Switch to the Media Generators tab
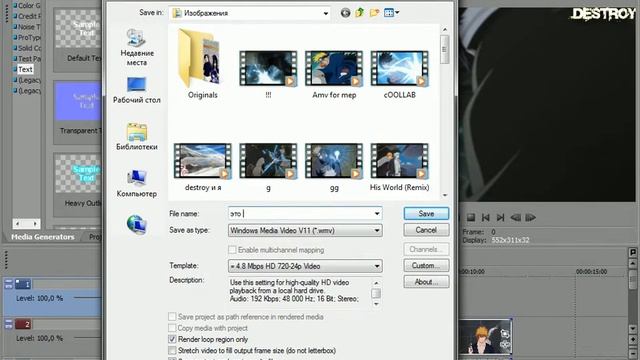The image size is (640, 360). coord(43,237)
